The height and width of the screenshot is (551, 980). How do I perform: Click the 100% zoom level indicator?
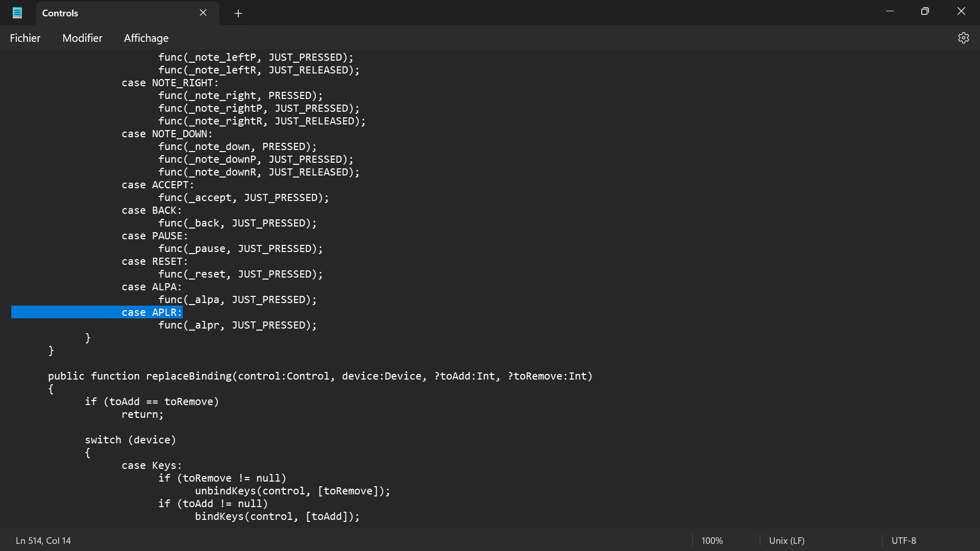pyautogui.click(x=712, y=540)
